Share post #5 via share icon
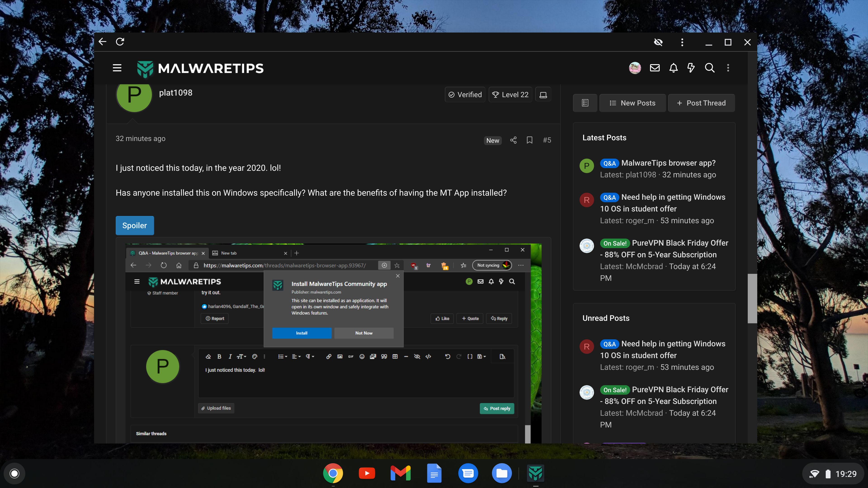Screen dimensions: 868x488 tap(513, 140)
